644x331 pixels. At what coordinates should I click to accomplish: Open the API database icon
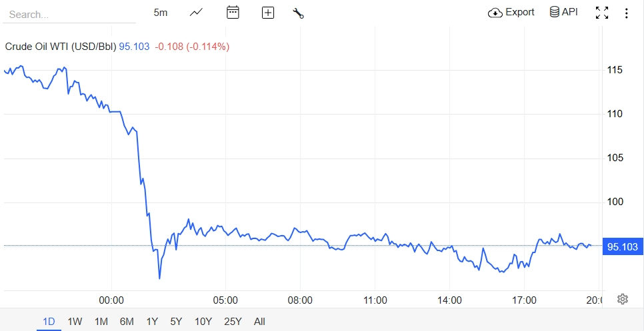554,12
